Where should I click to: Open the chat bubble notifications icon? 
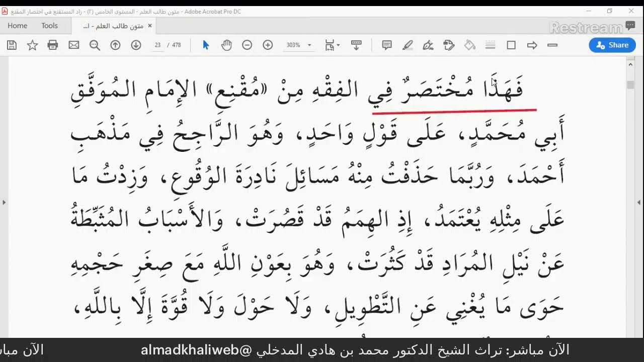(x=630, y=26)
